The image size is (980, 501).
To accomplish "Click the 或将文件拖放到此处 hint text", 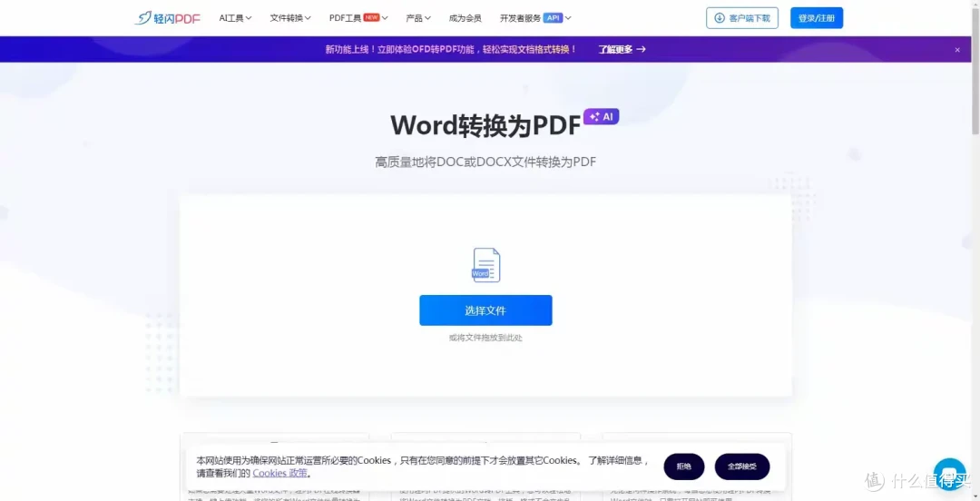I will click(485, 338).
